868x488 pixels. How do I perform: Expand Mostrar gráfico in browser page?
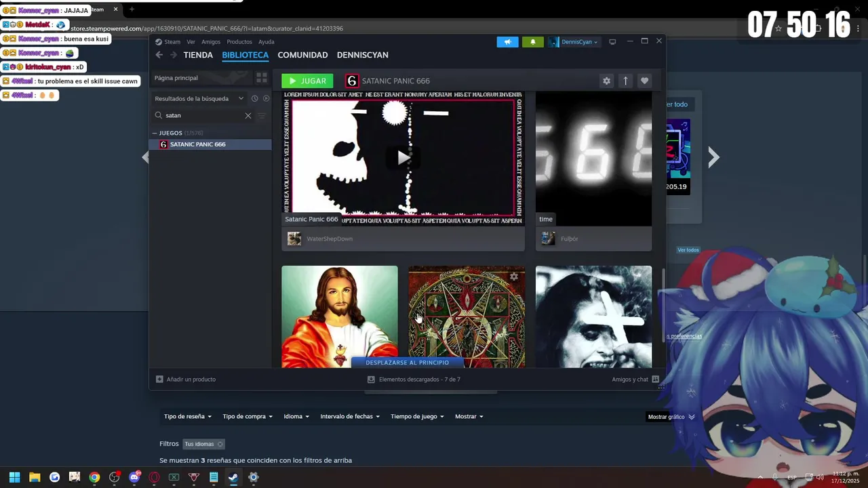pos(671,417)
